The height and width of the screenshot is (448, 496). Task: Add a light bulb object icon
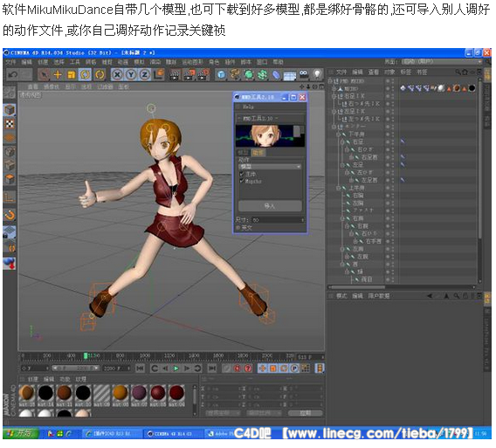[317, 75]
